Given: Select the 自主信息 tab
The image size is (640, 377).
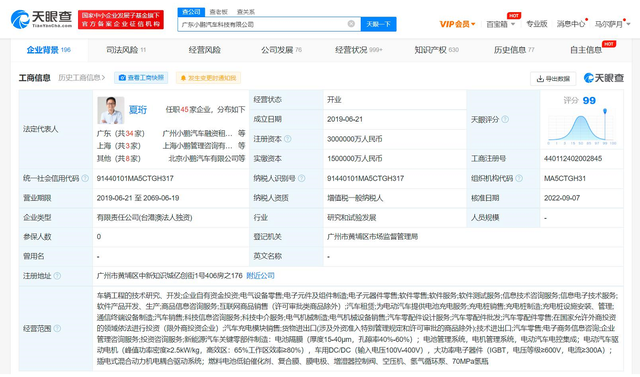Looking at the screenshot, I should click(x=586, y=50).
